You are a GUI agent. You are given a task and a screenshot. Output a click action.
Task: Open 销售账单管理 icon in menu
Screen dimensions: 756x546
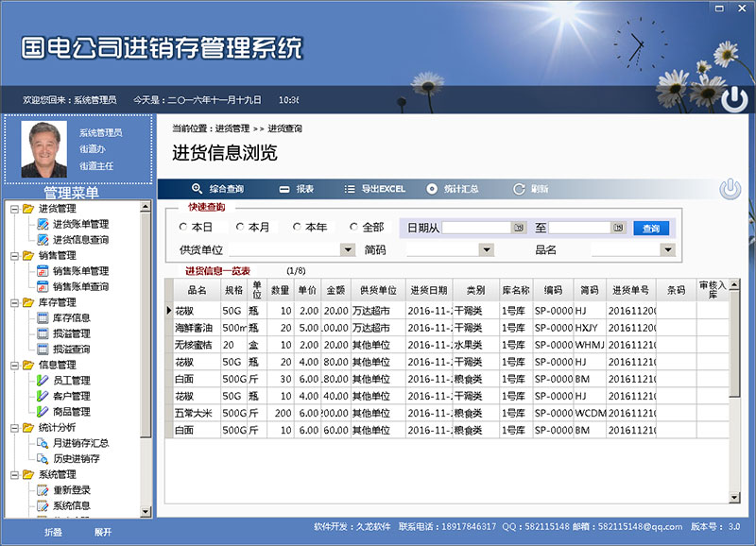pos(43,271)
